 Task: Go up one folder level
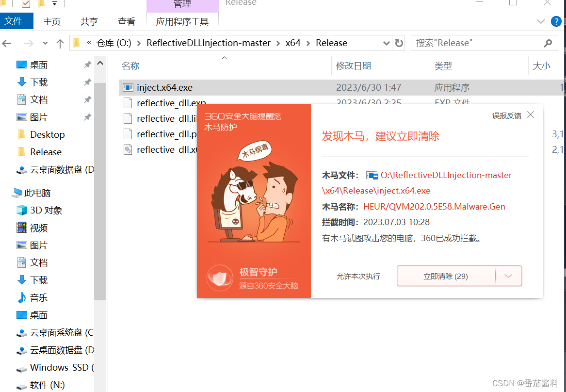(x=60, y=43)
